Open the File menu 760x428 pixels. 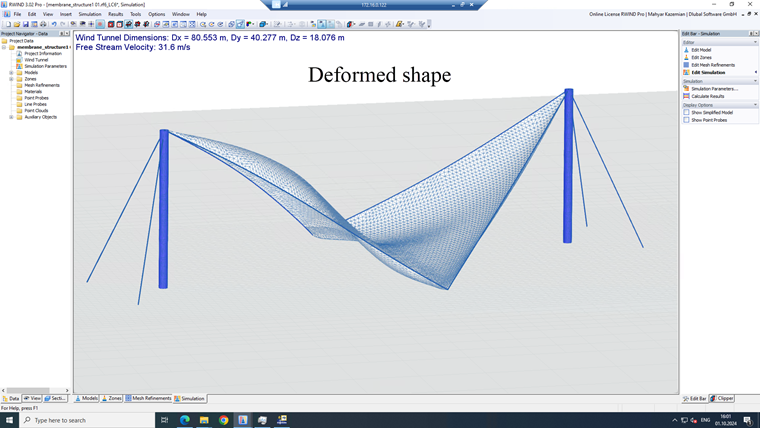pos(17,14)
